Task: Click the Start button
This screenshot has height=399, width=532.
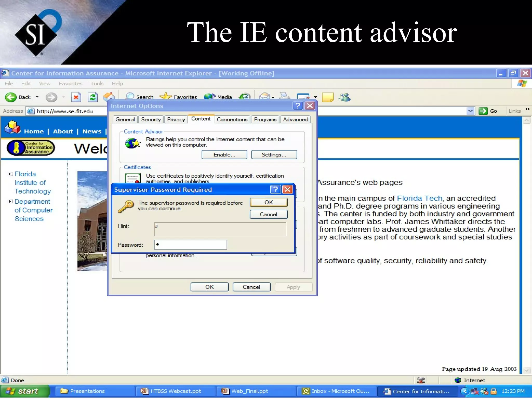Action: 25,391
